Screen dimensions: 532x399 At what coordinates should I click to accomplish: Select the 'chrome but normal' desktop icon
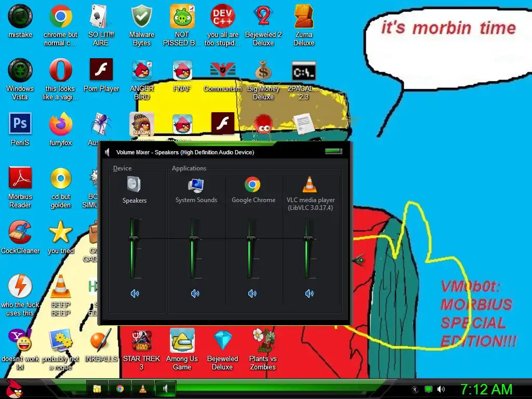[60, 25]
